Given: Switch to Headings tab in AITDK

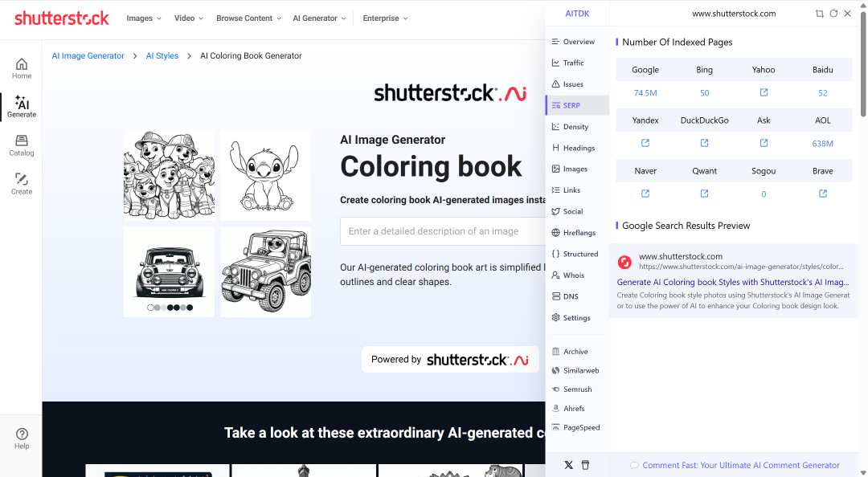Looking at the screenshot, I should coord(577,148).
